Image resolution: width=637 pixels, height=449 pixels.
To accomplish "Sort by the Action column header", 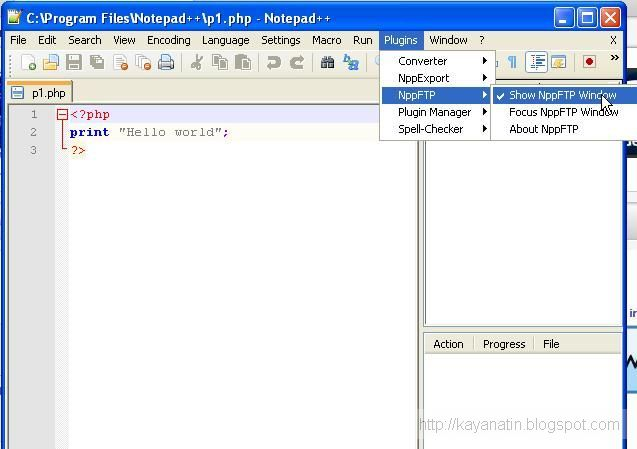I will point(448,344).
